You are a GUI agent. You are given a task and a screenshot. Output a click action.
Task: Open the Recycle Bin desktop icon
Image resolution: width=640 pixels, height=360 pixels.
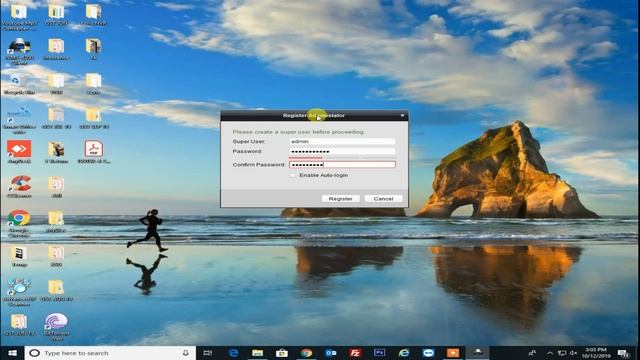click(19, 84)
